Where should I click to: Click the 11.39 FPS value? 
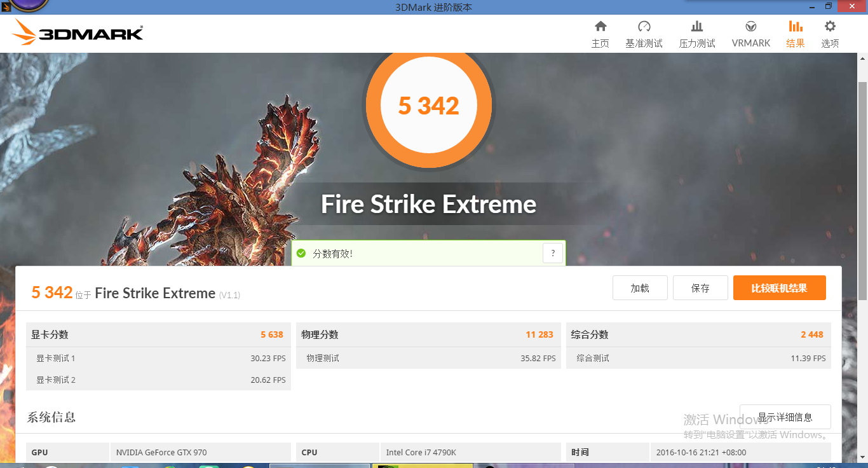[808, 358]
